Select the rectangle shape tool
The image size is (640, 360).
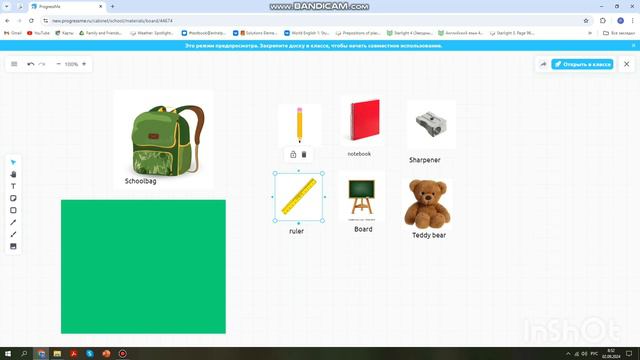[x=13, y=210]
